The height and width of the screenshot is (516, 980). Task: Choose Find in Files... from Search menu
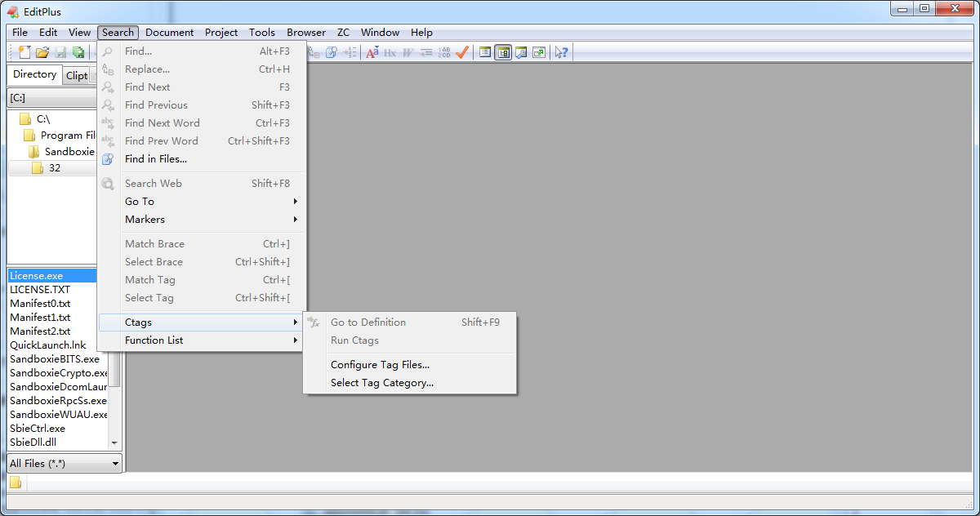[202, 159]
